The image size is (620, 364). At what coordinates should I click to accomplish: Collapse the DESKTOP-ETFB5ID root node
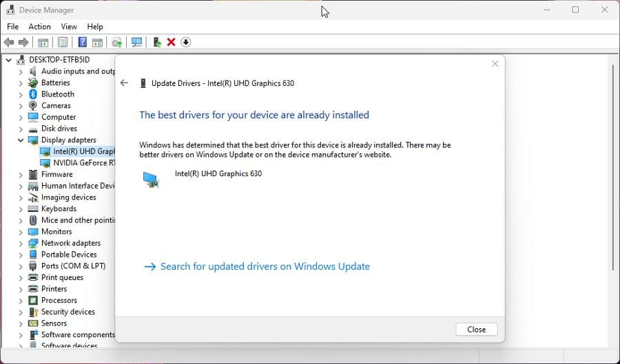coord(8,60)
